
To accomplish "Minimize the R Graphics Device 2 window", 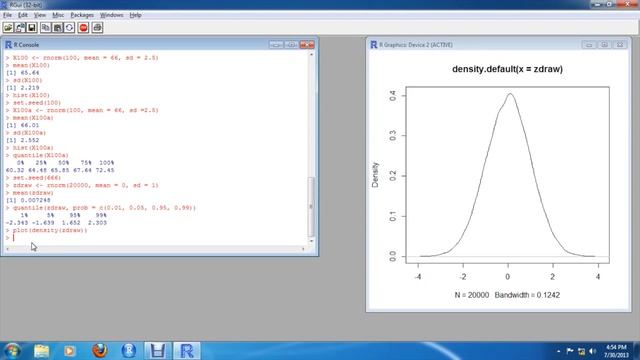I will point(589,44).
